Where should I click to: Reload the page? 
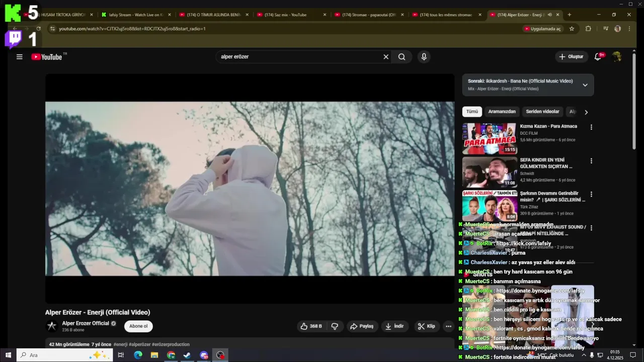(38, 29)
